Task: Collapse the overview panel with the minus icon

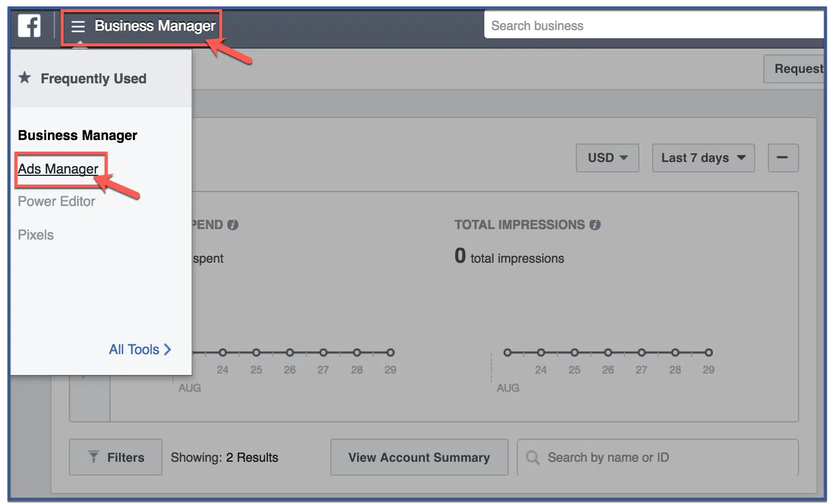Action: click(783, 157)
